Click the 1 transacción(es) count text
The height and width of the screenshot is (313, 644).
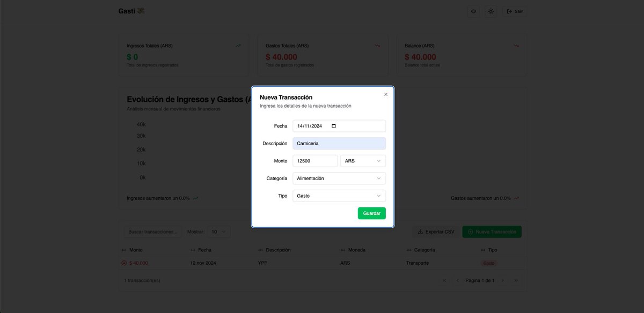pos(142,280)
